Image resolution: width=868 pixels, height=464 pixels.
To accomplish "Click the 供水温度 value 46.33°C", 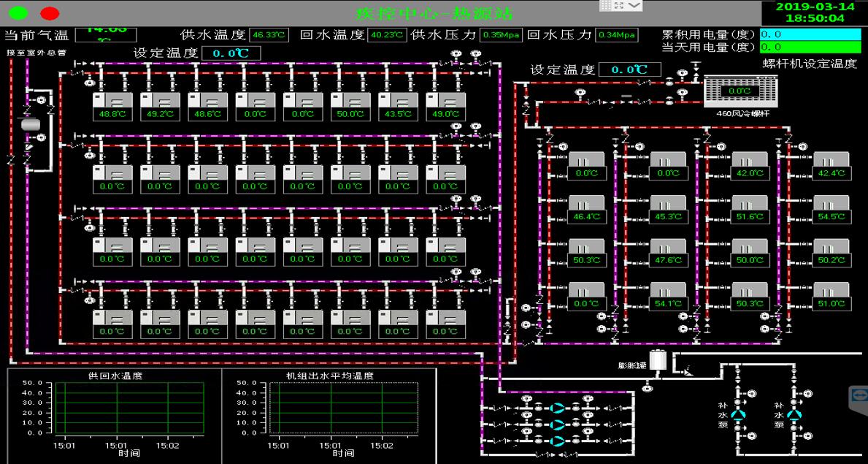I will (x=269, y=35).
